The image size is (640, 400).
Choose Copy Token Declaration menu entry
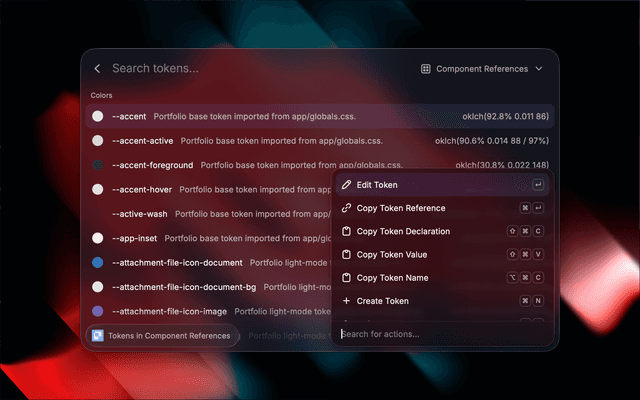coord(442,231)
